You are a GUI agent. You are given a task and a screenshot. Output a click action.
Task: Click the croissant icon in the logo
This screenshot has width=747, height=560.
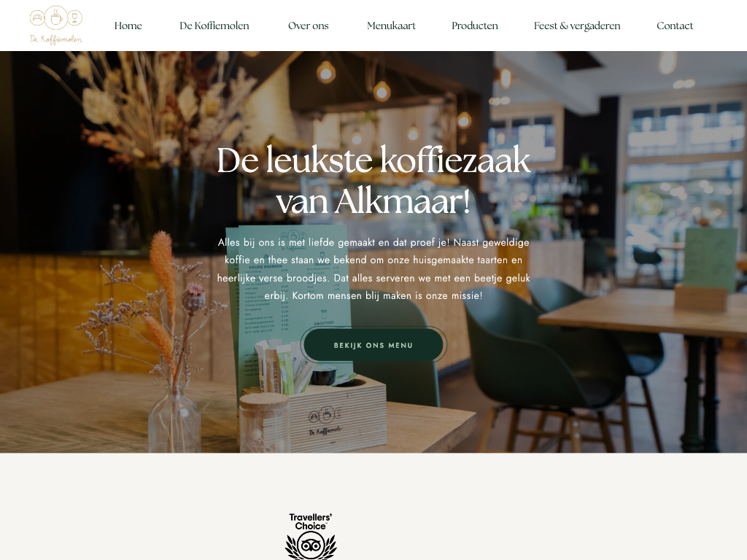[37, 18]
